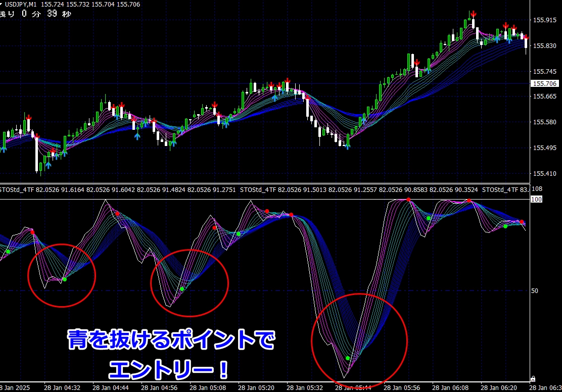Click the red dot at the far right of oscillator
This screenshot has width=562, height=392.
(522, 222)
